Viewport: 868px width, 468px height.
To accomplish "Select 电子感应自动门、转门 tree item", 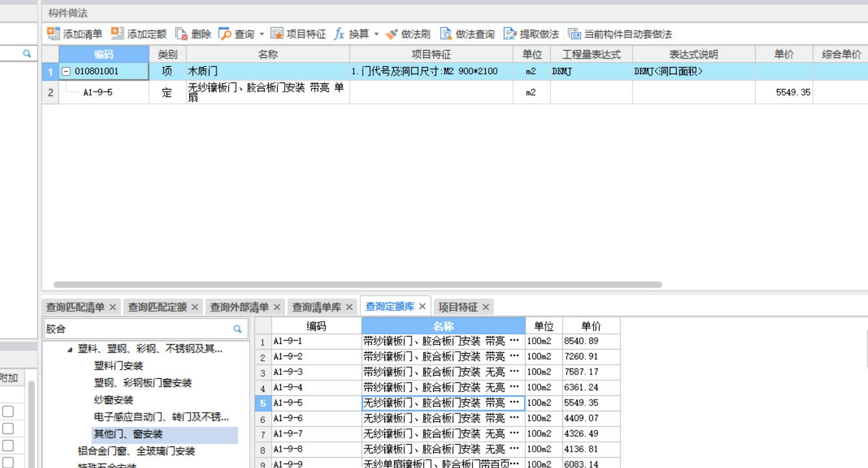I will pyautogui.click(x=161, y=417).
